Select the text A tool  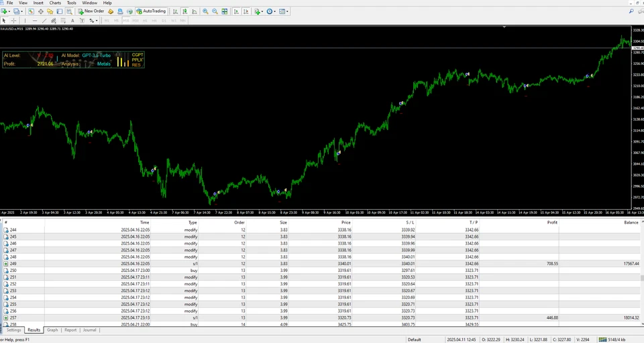click(x=72, y=20)
